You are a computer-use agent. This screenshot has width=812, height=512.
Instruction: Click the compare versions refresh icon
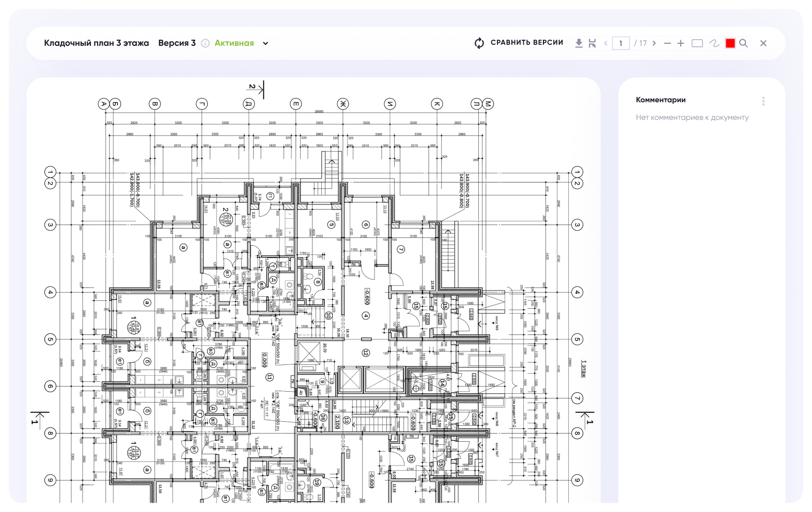pyautogui.click(x=479, y=43)
